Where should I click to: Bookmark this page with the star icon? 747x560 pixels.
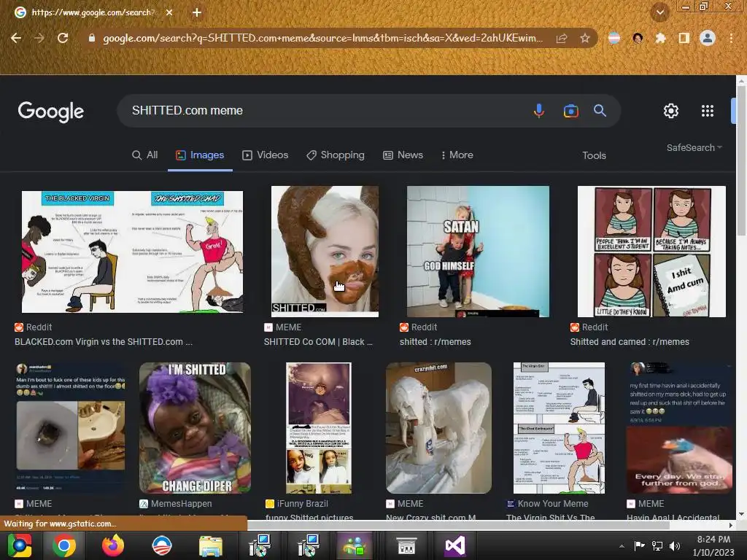(x=585, y=38)
